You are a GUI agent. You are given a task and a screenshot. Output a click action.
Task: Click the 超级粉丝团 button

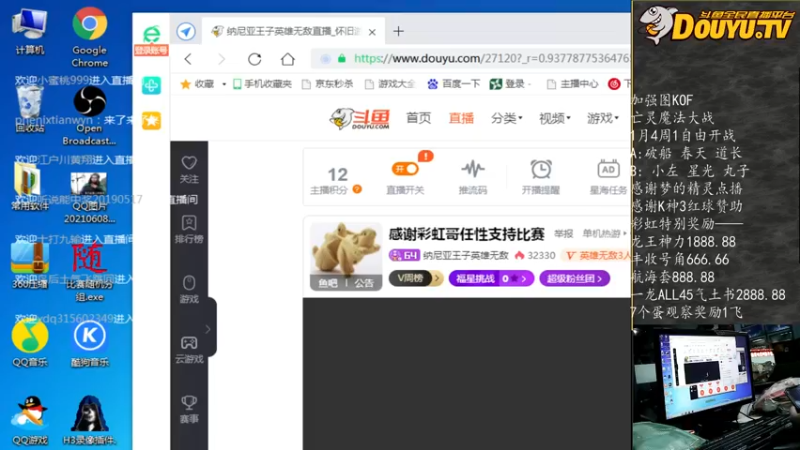click(574, 279)
